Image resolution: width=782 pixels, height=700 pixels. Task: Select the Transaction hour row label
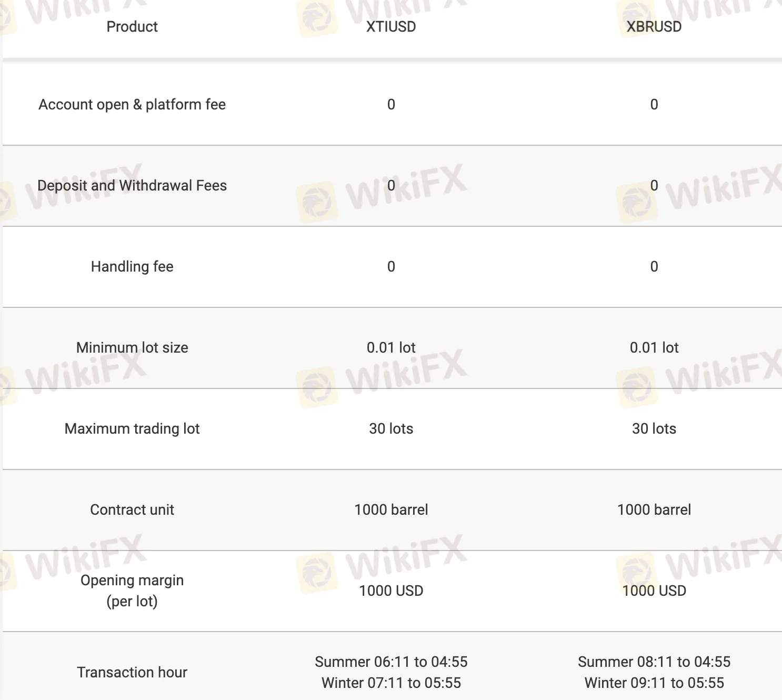[132, 672]
